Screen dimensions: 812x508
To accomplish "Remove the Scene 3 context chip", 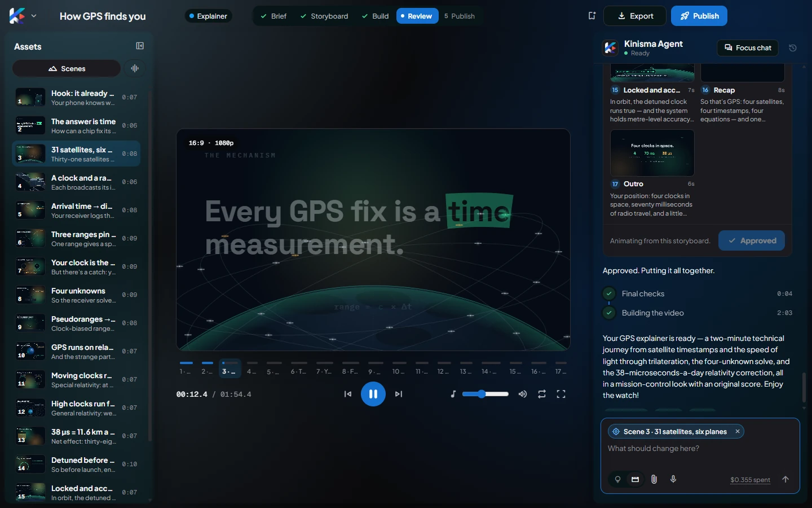I will (737, 431).
